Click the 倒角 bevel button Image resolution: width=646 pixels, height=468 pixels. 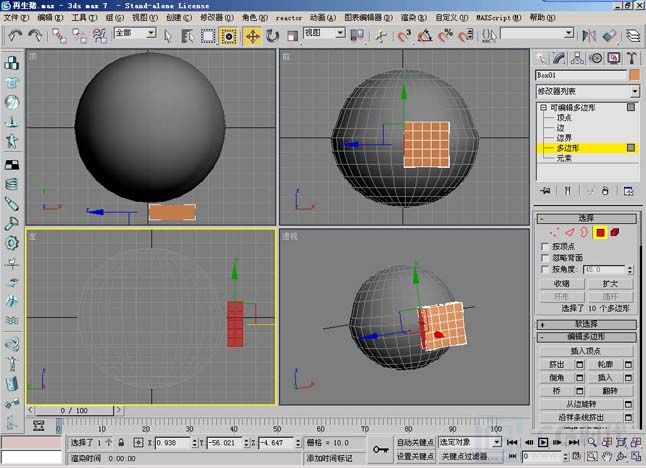pos(556,378)
